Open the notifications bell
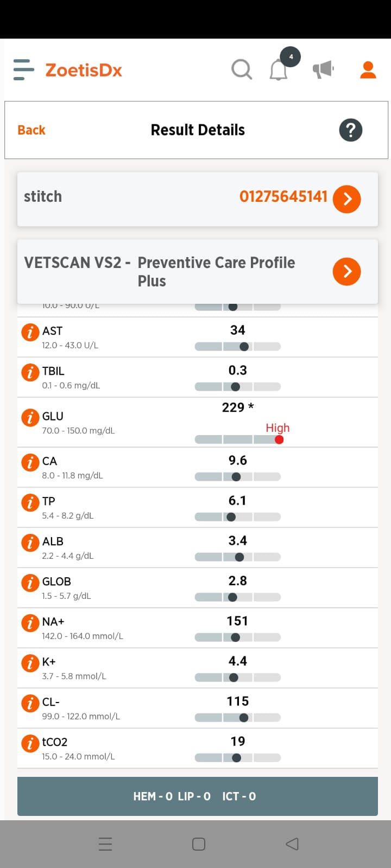 coord(279,71)
